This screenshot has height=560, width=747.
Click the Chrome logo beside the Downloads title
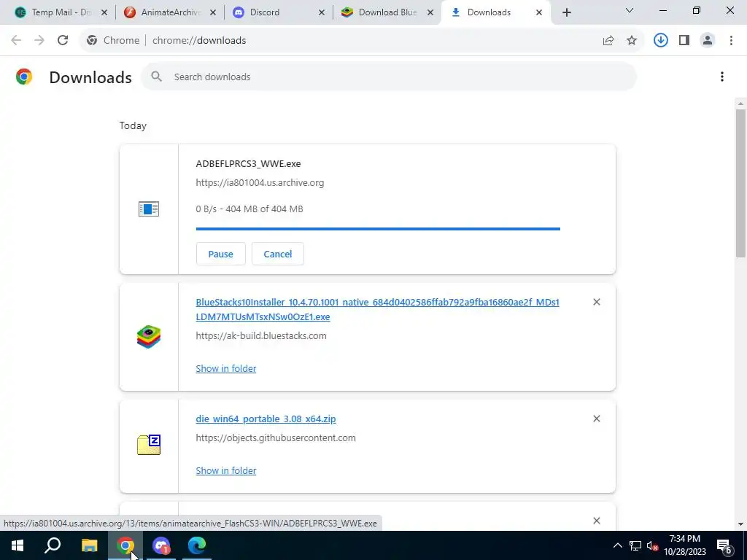(x=24, y=77)
